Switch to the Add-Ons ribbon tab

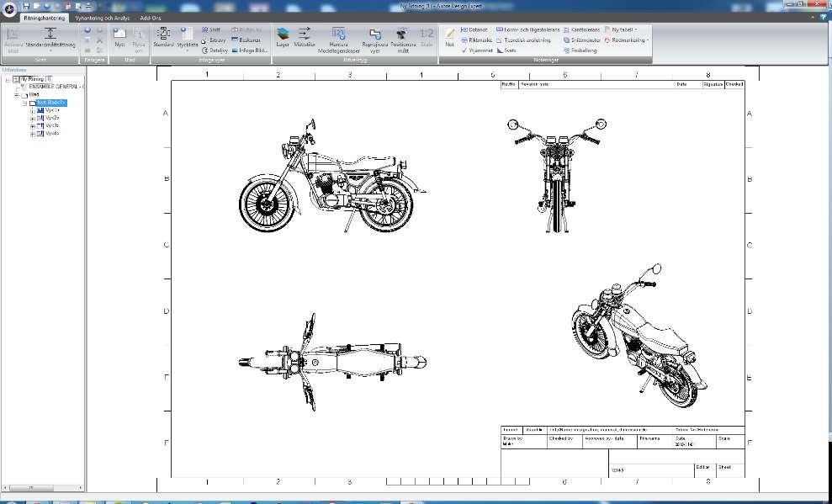[x=150, y=18]
